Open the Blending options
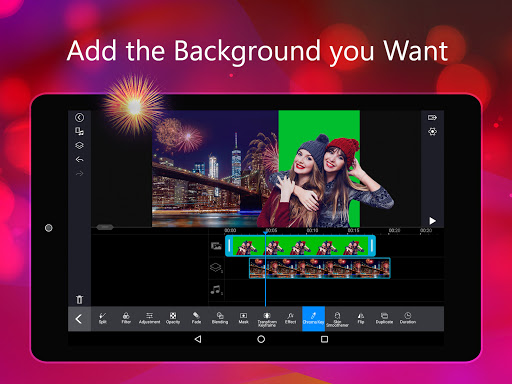Image resolution: width=512 pixels, height=384 pixels. (220, 319)
